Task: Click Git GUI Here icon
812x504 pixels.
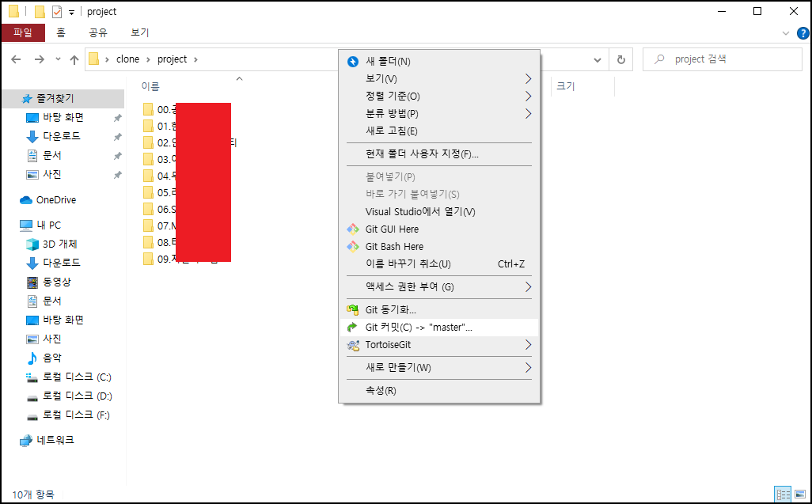Action: (353, 229)
